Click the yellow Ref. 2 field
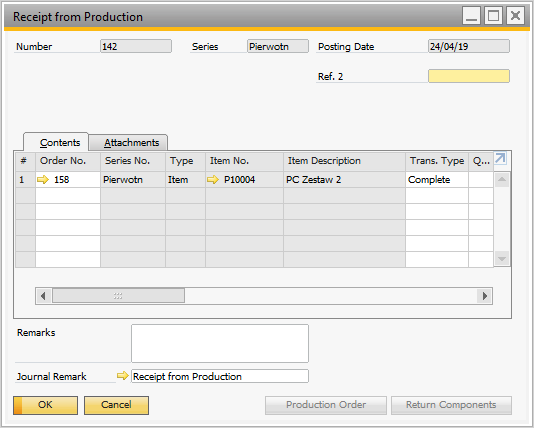This screenshot has height=428, width=534. tap(469, 76)
